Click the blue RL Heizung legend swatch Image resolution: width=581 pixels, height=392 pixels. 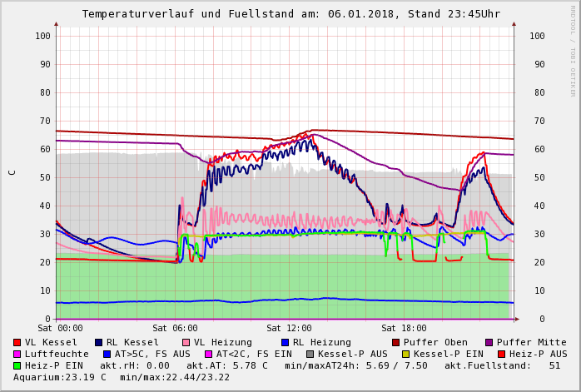pos(285,342)
